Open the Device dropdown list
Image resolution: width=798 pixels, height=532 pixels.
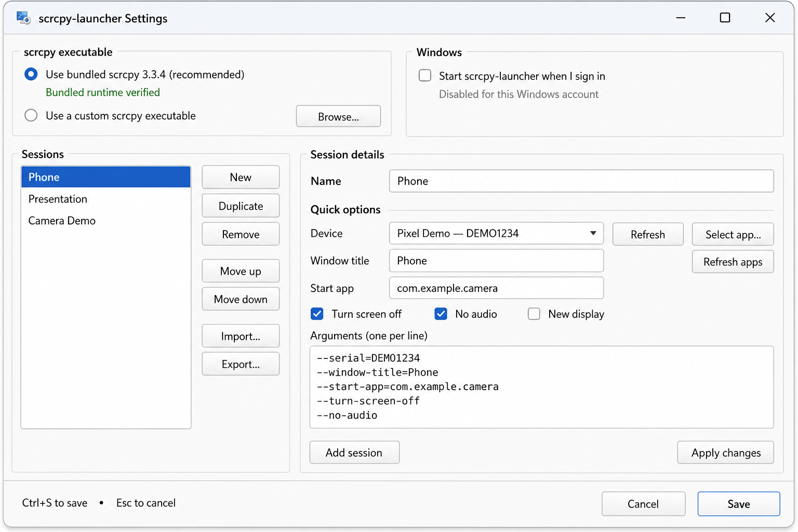point(496,233)
